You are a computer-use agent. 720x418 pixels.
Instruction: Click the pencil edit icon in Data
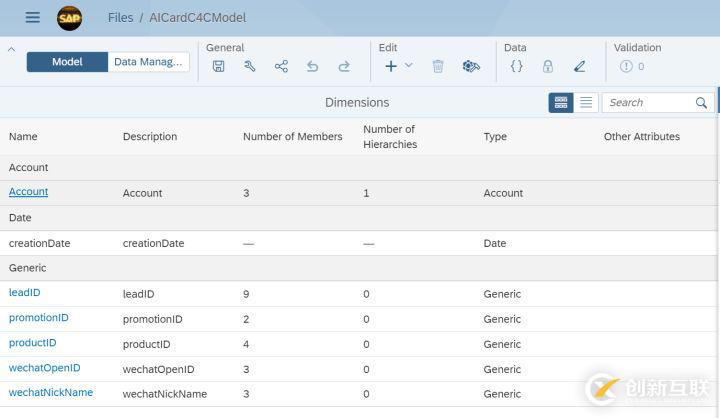(x=579, y=67)
